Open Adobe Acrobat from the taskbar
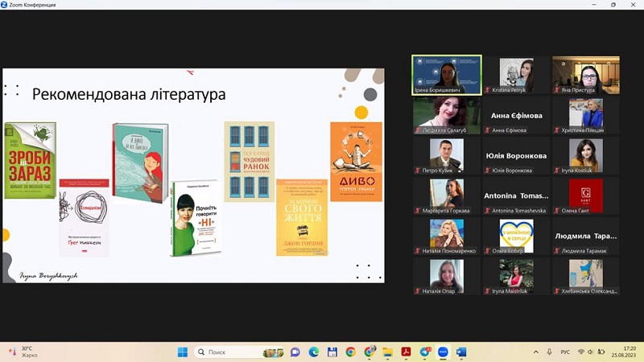 point(406,352)
